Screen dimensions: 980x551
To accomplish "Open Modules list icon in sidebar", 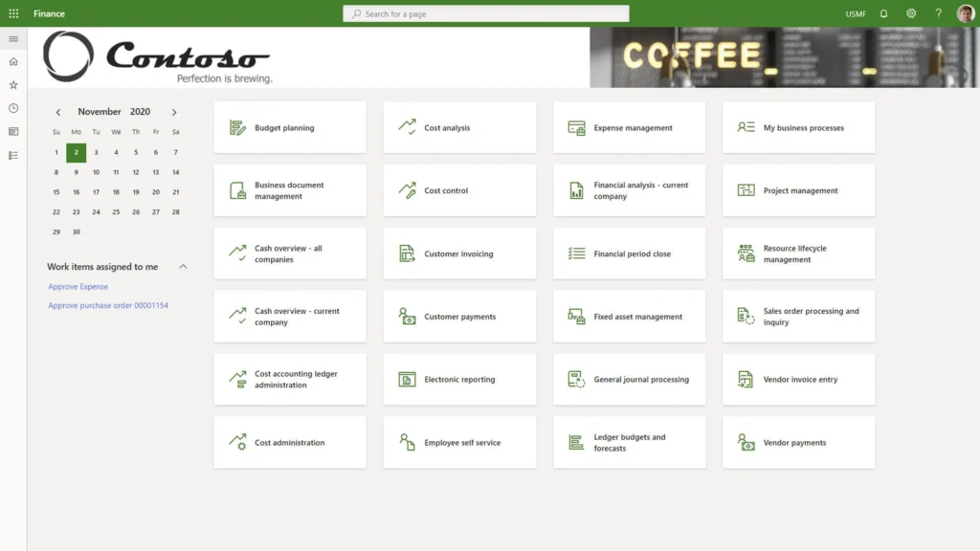I will tap(13, 155).
